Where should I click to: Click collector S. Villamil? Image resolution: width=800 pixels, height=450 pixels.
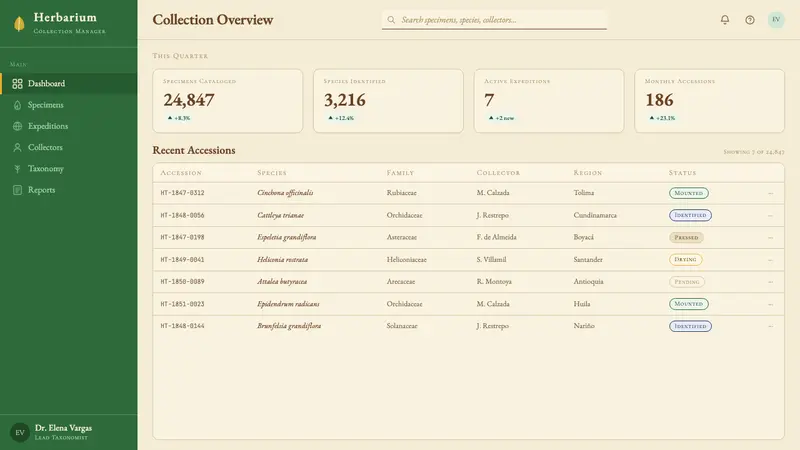(491, 260)
